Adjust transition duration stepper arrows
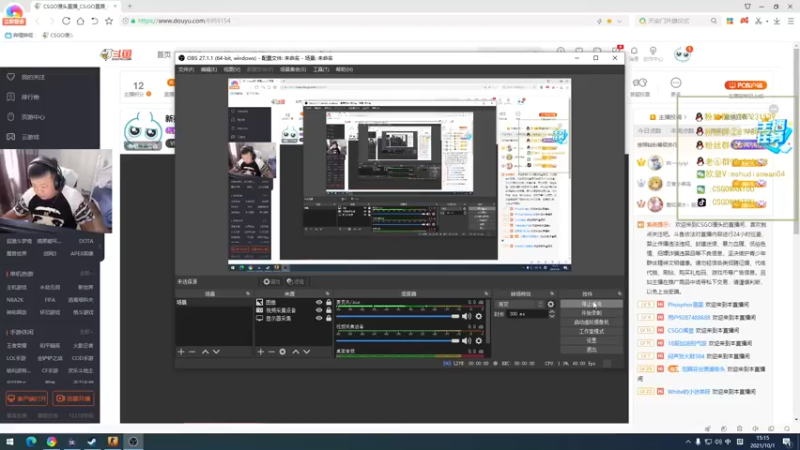The image size is (800, 450). 552,314
